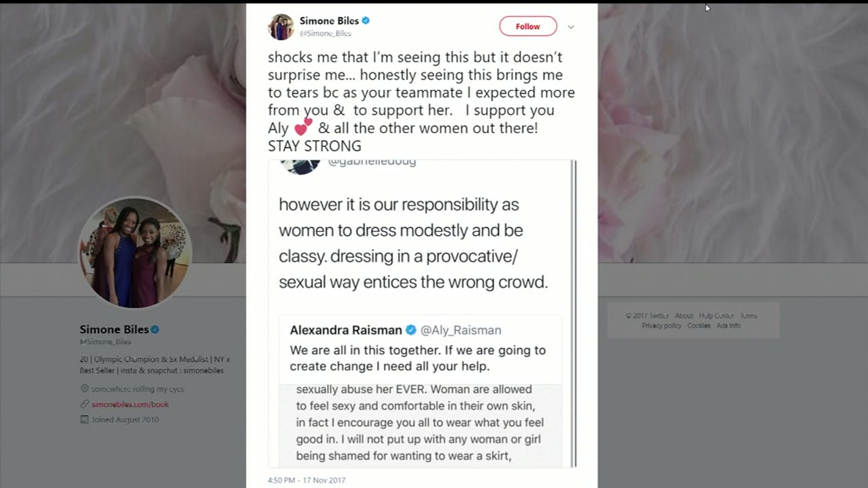
Task: Open the @Aly_Raisman handle in quoted tweet
Action: coord(461,330)
